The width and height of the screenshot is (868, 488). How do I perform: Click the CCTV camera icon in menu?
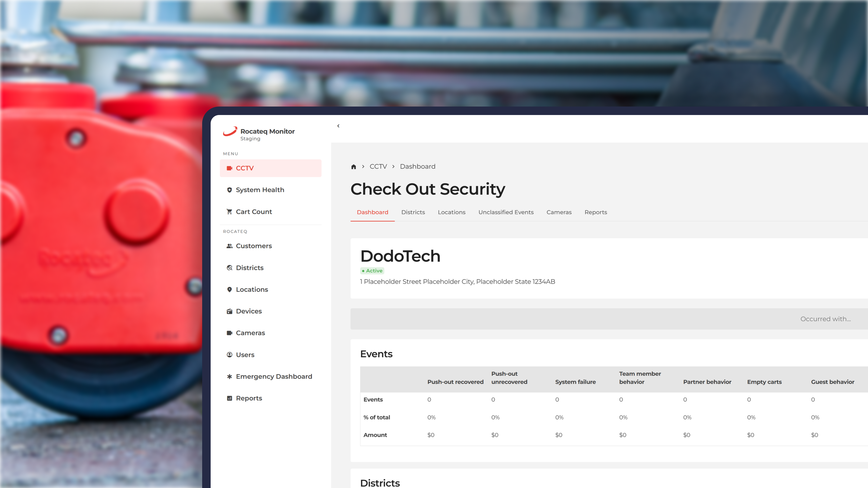point(230,168)
